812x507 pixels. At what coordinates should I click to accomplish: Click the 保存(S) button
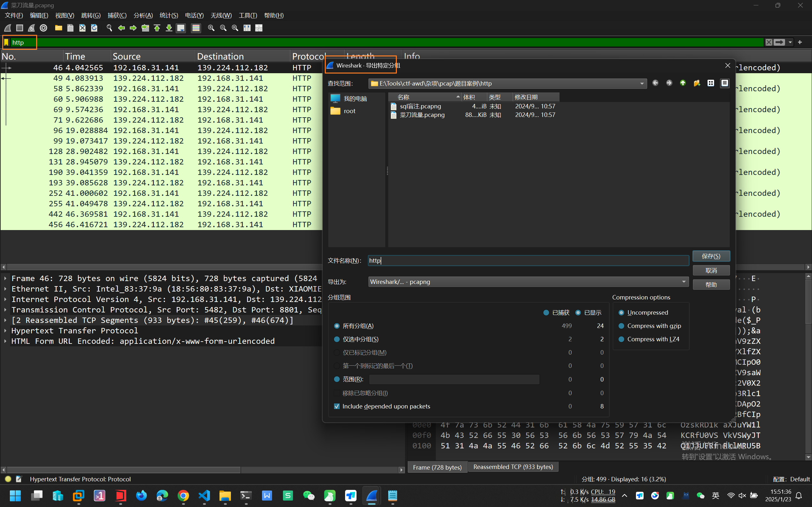click(711, 256)
